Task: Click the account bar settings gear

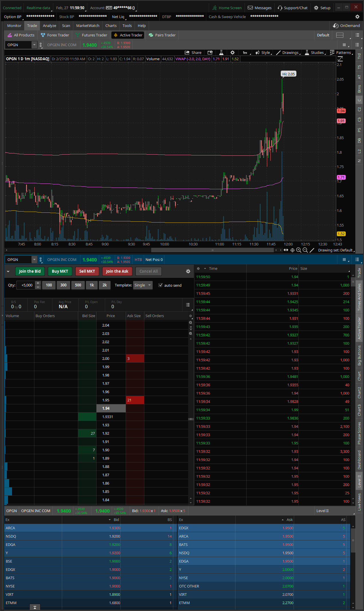Action: click(x=357, y=17)
